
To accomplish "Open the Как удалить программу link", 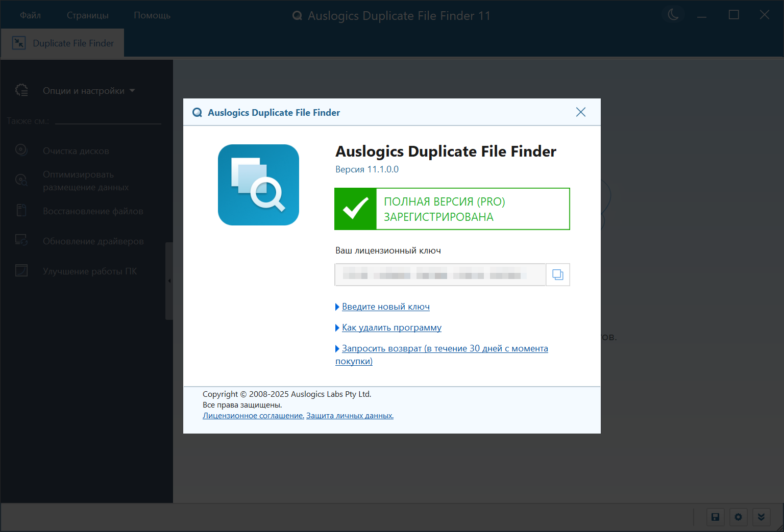I will click(391, 327).
